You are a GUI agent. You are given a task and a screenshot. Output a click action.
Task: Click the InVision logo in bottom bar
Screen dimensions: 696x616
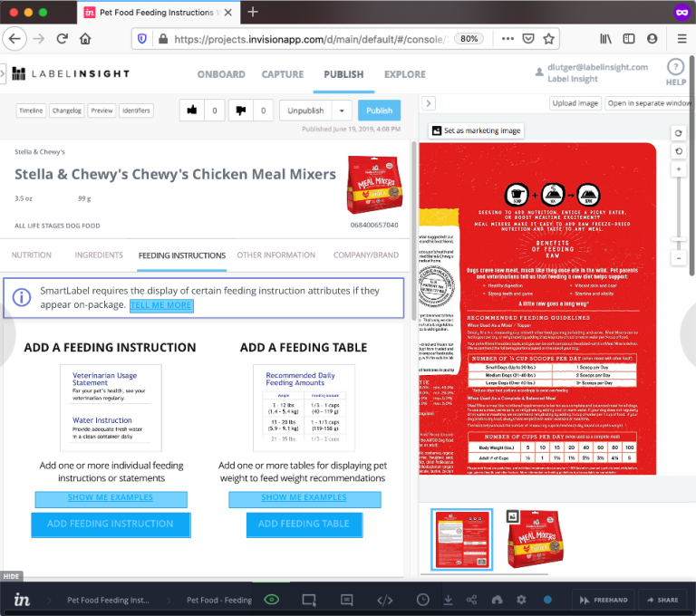[22, 600]
